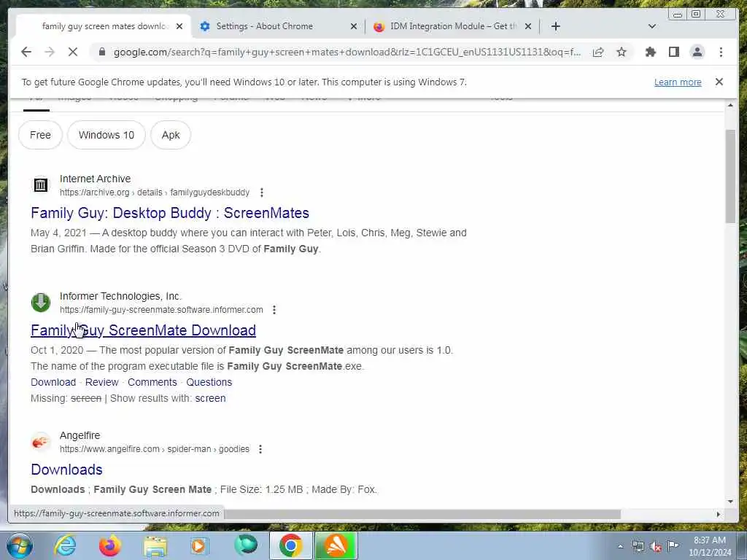
Task: Select the Apk filter chip
Action: [171, 135]
